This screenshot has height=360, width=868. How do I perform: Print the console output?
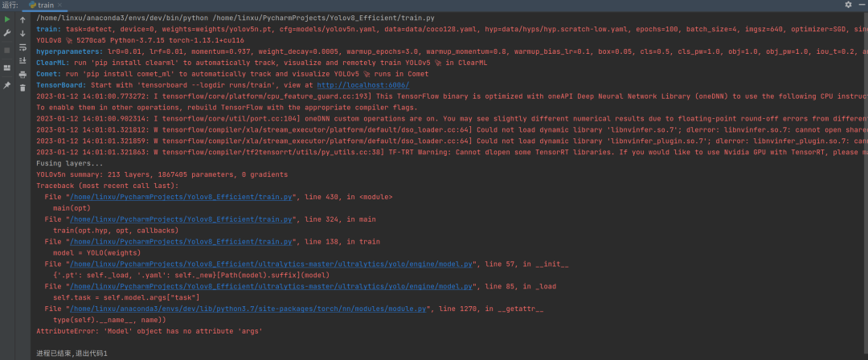click(23, 74)
